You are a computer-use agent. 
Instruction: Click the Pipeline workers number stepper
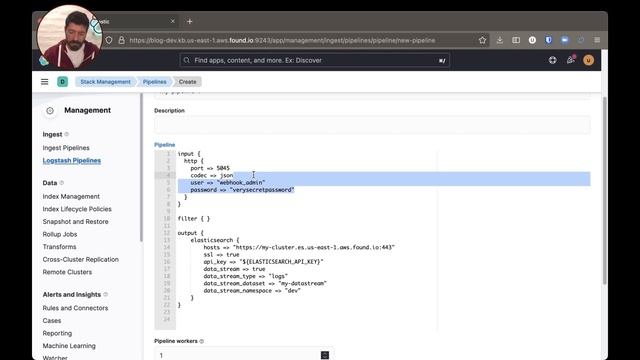(325, 355)
